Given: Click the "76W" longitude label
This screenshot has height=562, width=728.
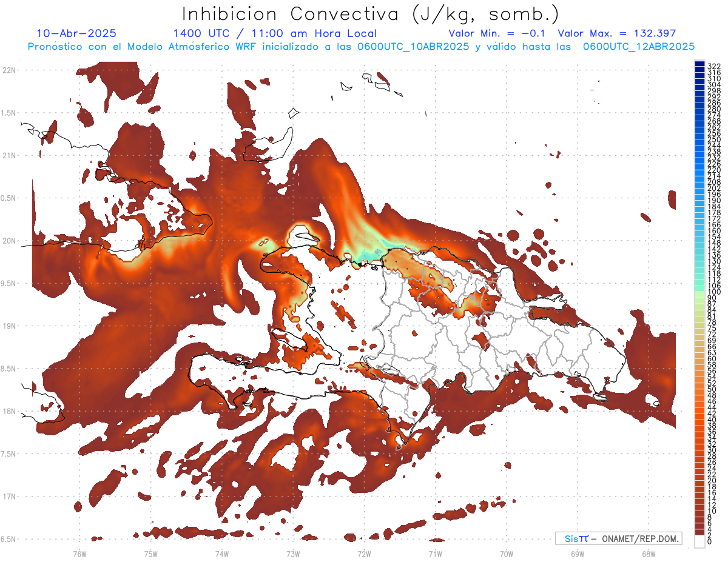Looking at the screenshot, I should pos(79,554).
